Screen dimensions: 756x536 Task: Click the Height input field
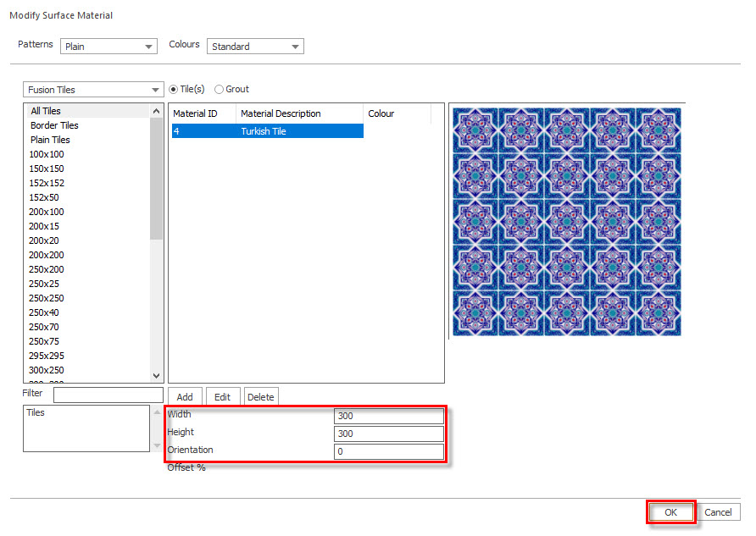tap(389, 434)
